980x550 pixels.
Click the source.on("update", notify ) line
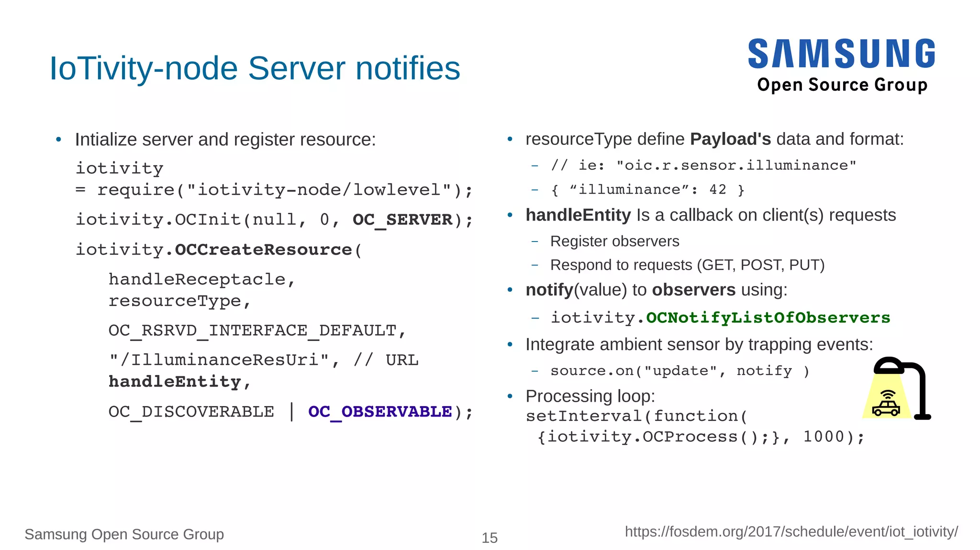[x=680, y=371]
